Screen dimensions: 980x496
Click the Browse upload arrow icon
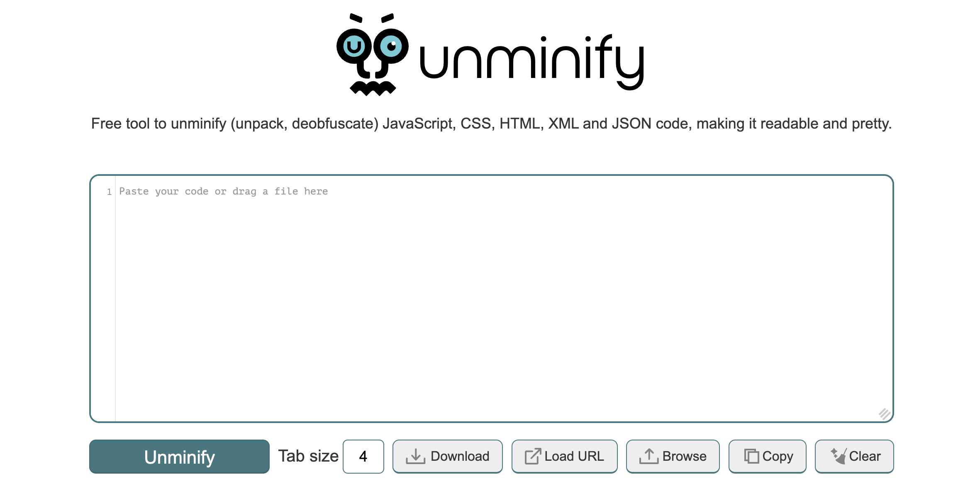tap(648, 456)
